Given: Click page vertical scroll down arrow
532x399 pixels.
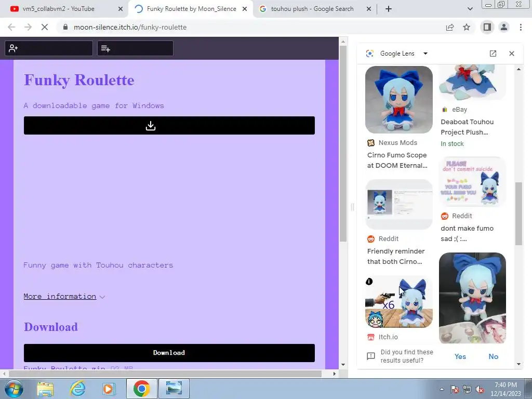Looking at the screenshot, I should [343, 365].
